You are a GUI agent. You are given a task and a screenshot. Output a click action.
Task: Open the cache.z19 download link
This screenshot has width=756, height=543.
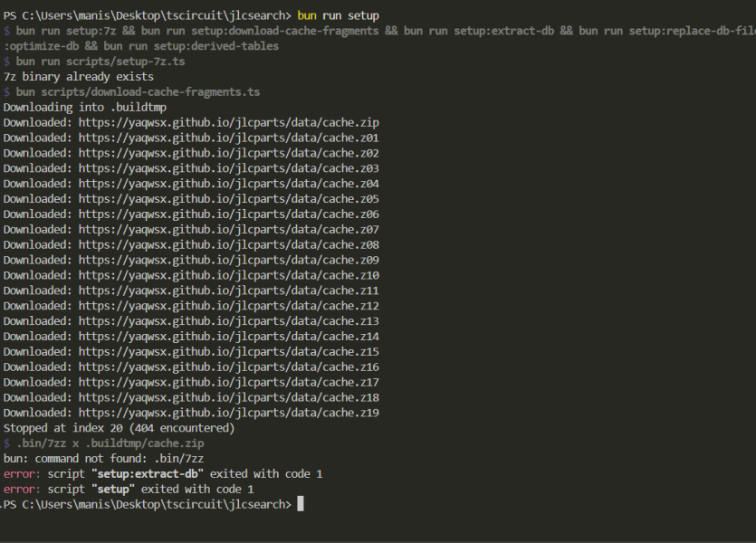click(228, 413)
